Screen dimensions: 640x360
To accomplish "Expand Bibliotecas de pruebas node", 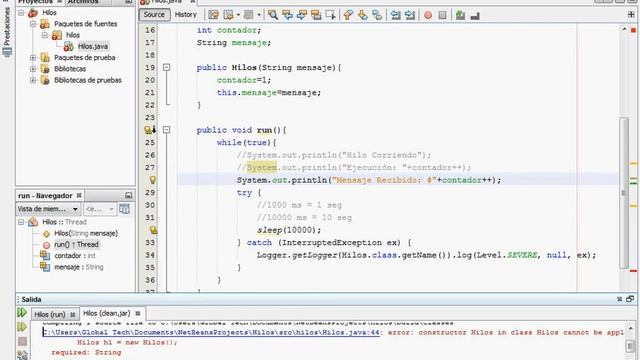I will pos(33,80).
